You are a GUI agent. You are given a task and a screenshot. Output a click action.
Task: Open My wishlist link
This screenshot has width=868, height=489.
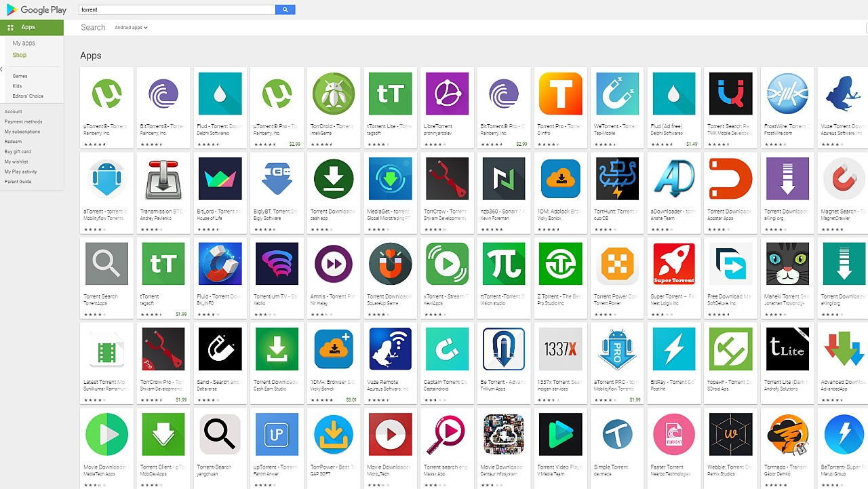coord(16,161)
